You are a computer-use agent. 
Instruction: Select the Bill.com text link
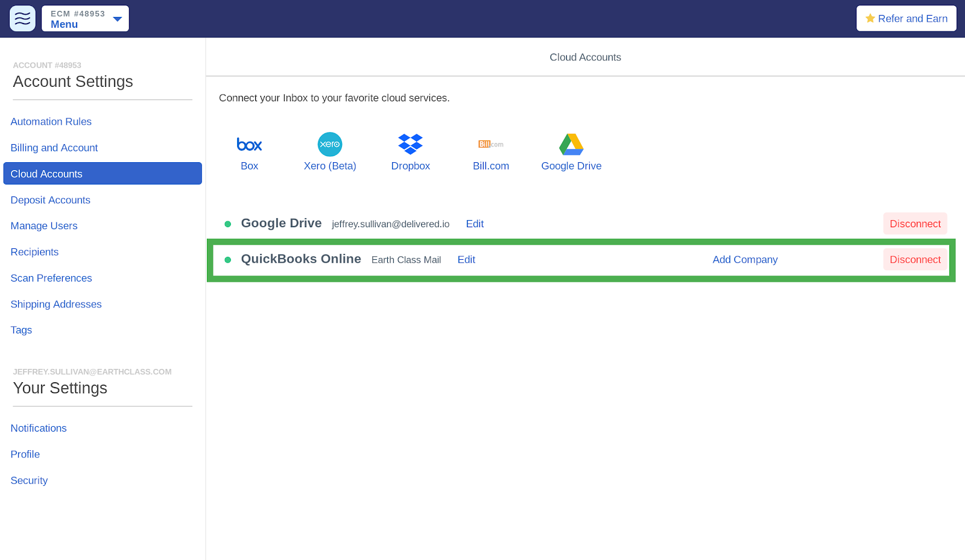491,166
